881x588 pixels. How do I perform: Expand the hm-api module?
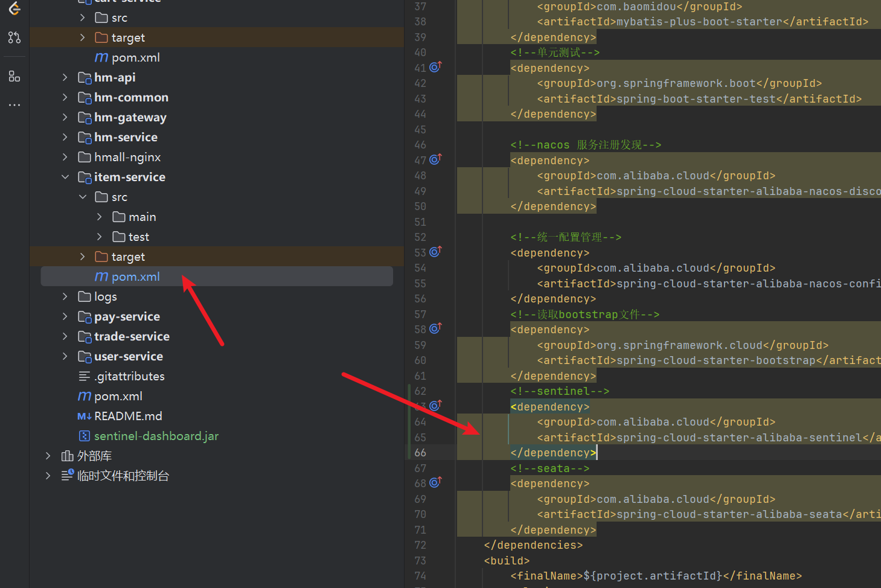(x=65, y=77)
